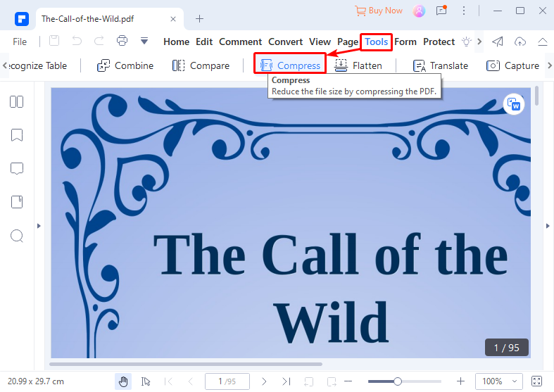Expand the quick access toolbar dropdown arrow

[144, 41]
